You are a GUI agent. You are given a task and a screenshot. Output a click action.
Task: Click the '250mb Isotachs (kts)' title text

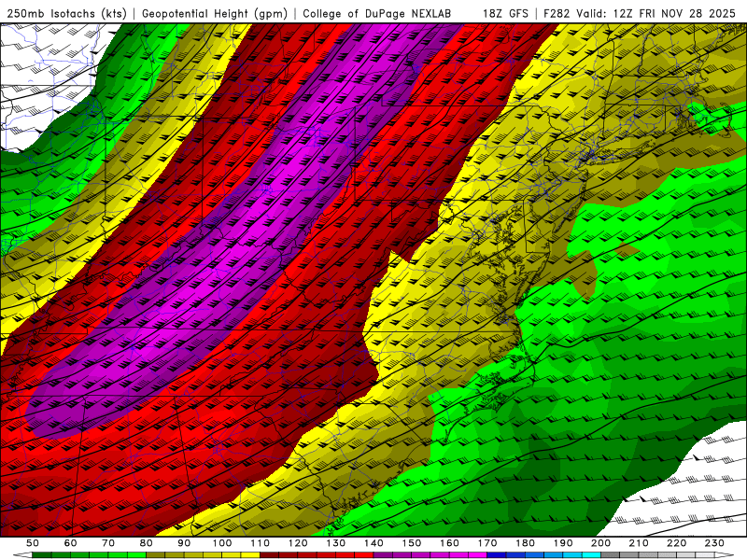[66, 13]
